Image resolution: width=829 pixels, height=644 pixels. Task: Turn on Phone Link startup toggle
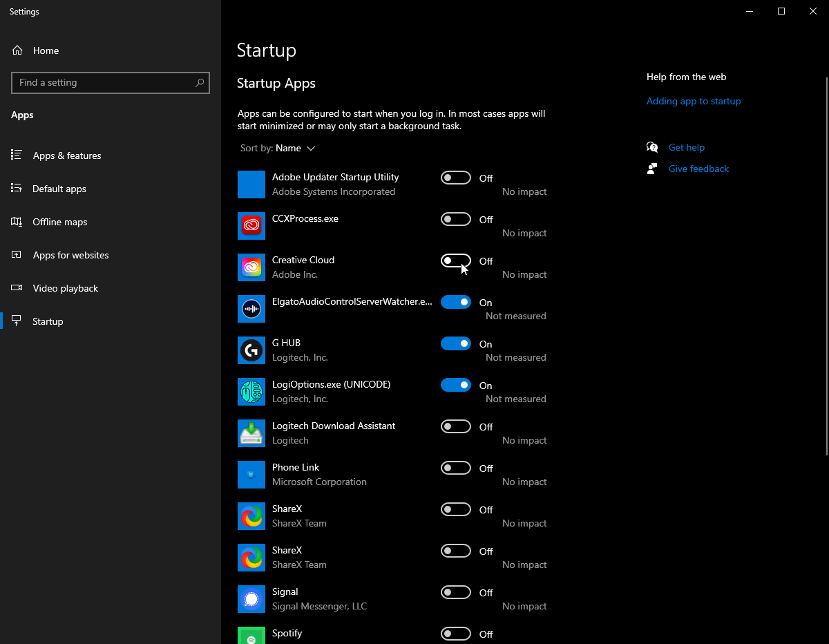point(456,468)
